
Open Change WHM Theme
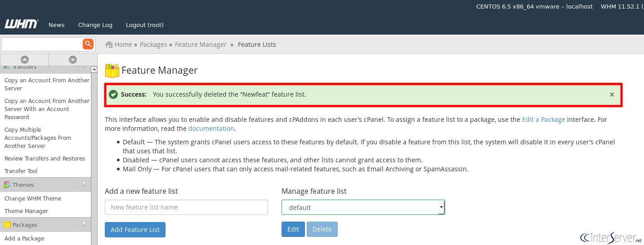(x=33, y=199)
